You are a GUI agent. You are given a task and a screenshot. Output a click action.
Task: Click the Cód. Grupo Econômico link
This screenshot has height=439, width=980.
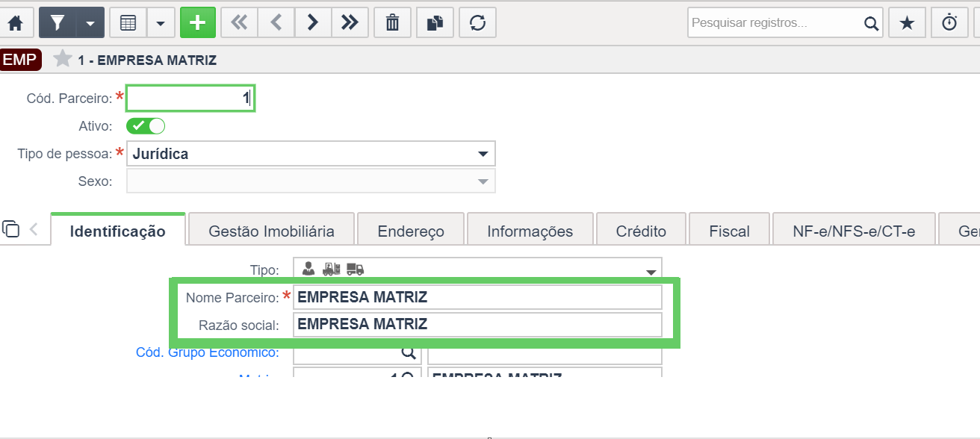tap(208, 352)
